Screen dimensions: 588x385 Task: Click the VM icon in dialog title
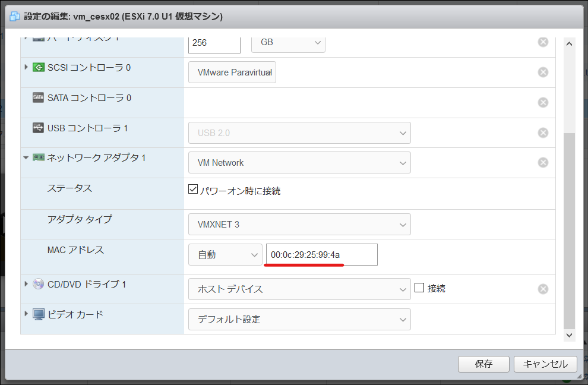(x=15, y=17)
